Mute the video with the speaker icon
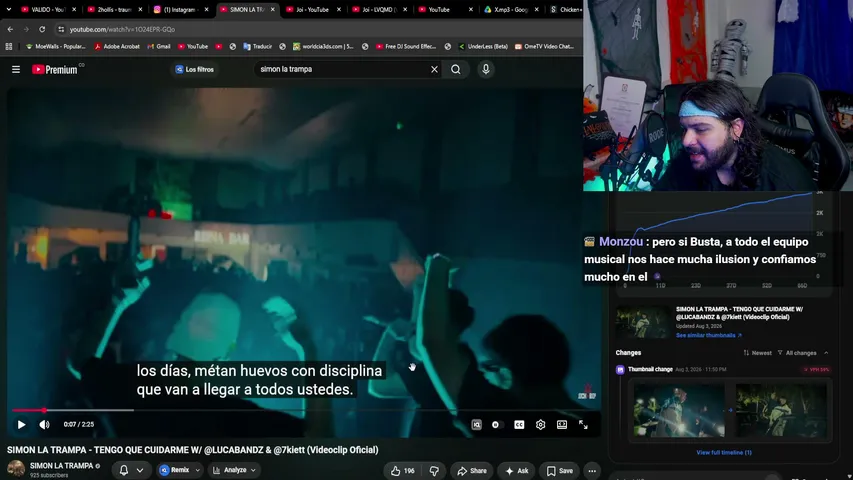 (45, 424)
